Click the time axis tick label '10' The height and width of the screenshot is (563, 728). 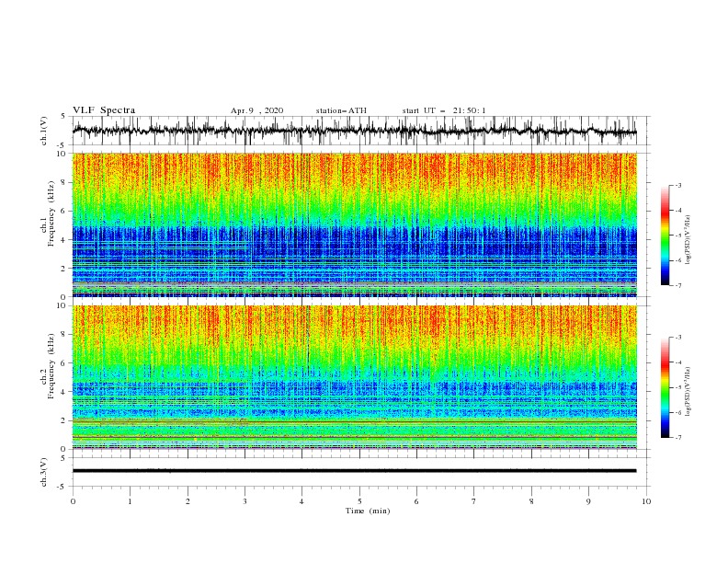646,501
